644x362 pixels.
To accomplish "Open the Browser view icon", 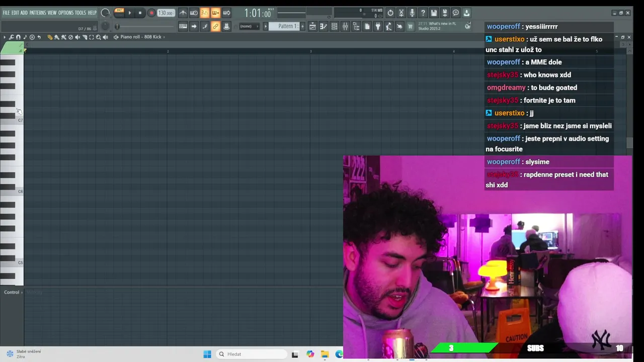I will click(356, 27).
